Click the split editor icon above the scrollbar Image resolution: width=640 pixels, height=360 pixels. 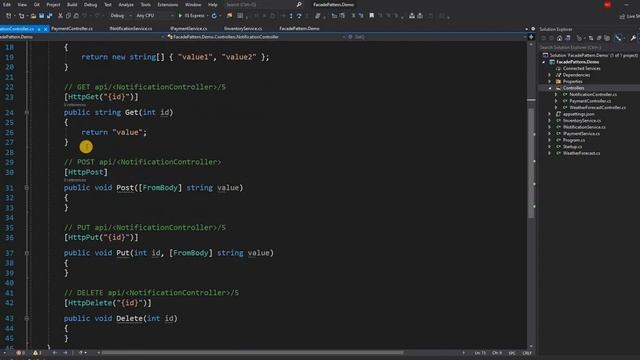point(531,37)
